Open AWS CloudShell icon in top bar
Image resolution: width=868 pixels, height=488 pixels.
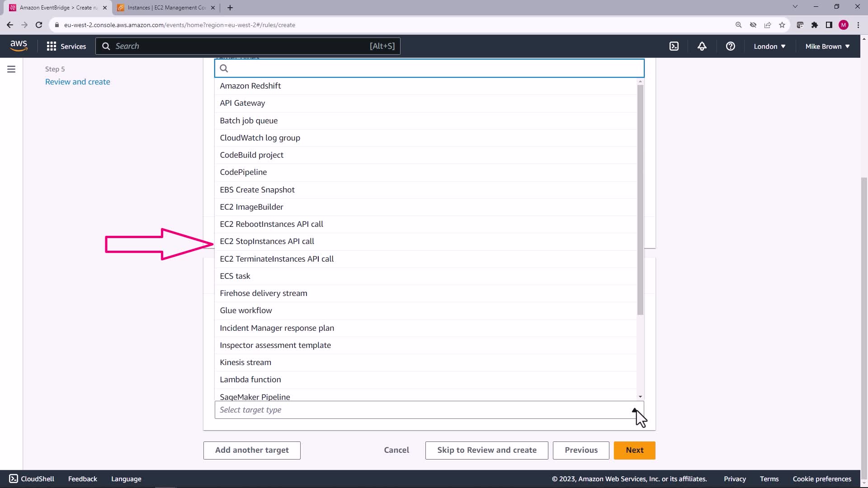[x=674, y=46]
